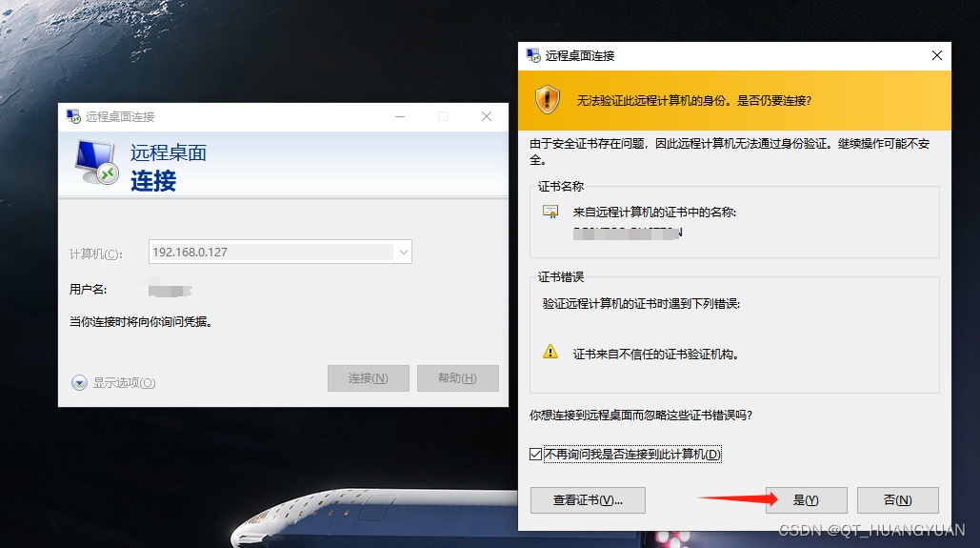Click the large Remote Desktop computer logo

click(x=97, y=162)
